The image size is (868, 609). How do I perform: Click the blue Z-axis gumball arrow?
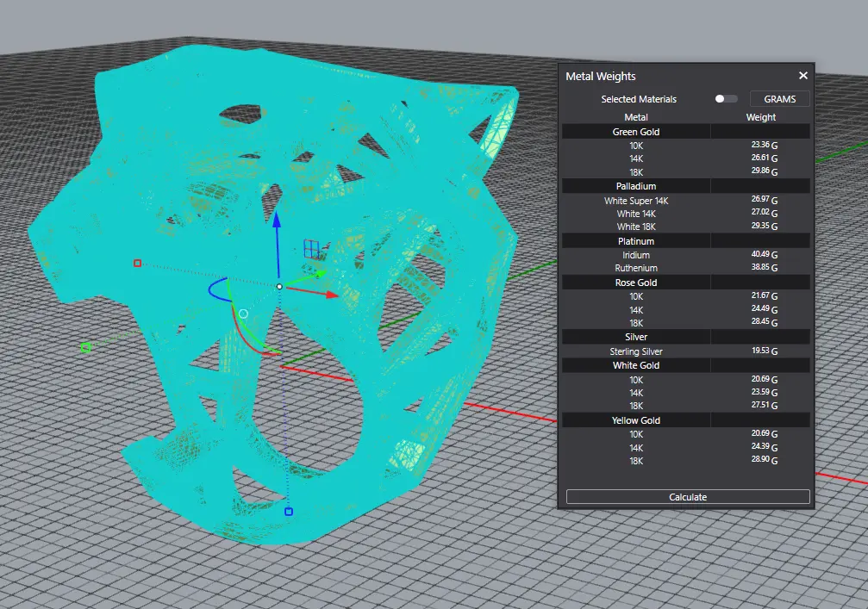coord(278,222)
